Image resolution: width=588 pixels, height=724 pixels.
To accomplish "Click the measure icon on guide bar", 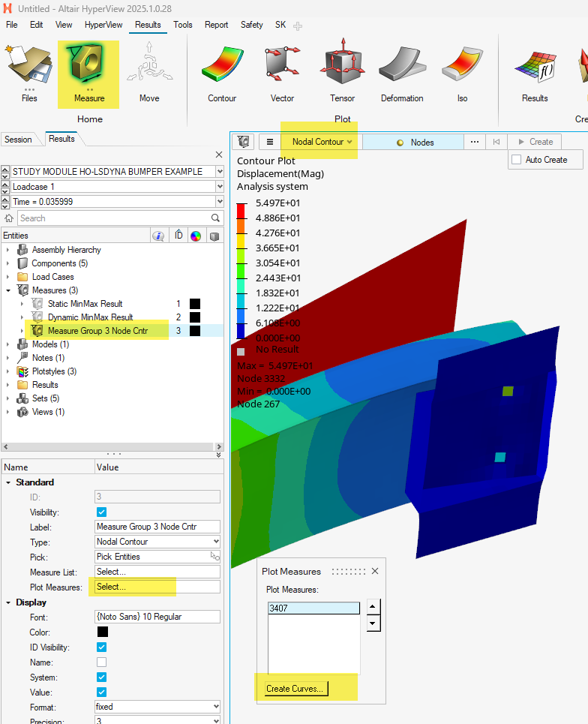I will [243, 142].
